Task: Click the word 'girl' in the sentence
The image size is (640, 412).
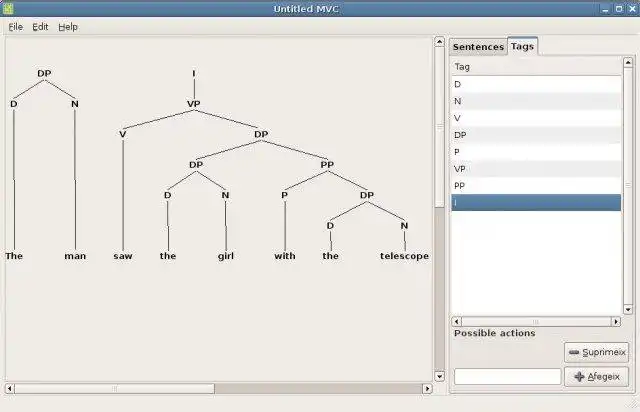Action: pos(226,256)
